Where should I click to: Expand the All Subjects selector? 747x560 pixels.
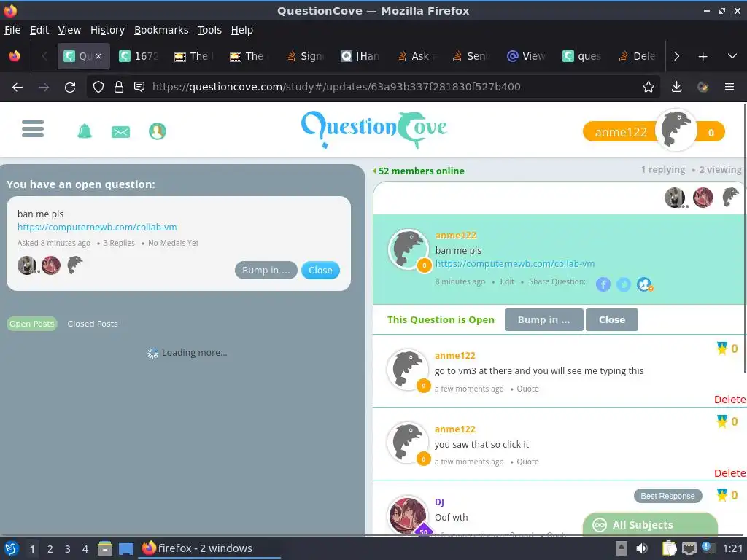pyautogui.click(x=650, y=524)
